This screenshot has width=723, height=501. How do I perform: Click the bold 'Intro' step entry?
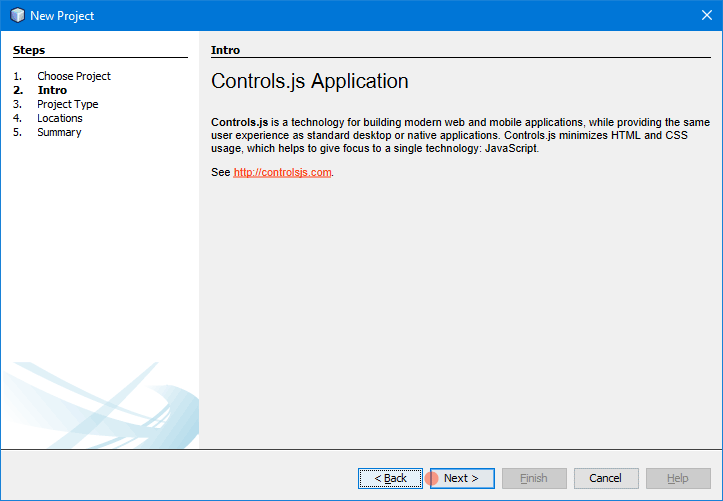pos(52,90)
